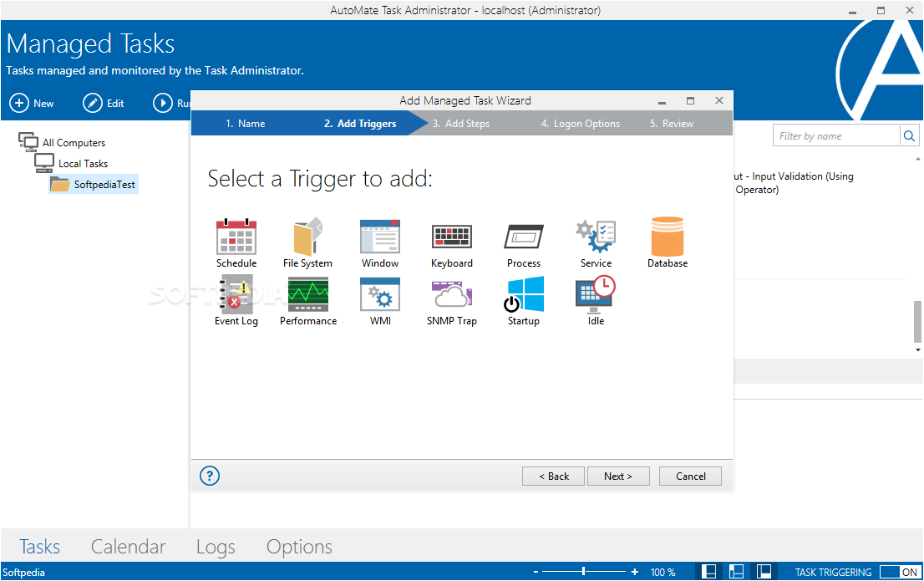Choose the Performance trigger icon
This screenshot has width=924, height=581.
[308, 295]
